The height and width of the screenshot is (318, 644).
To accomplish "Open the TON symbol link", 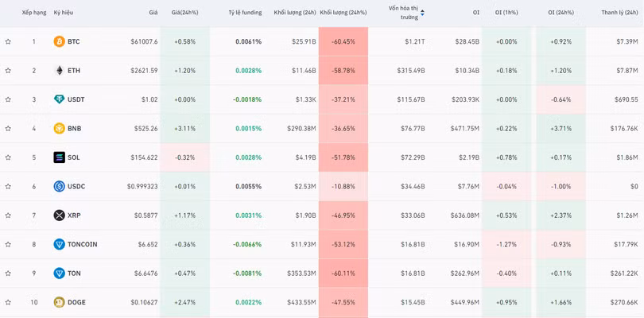I will coord(75,273).
